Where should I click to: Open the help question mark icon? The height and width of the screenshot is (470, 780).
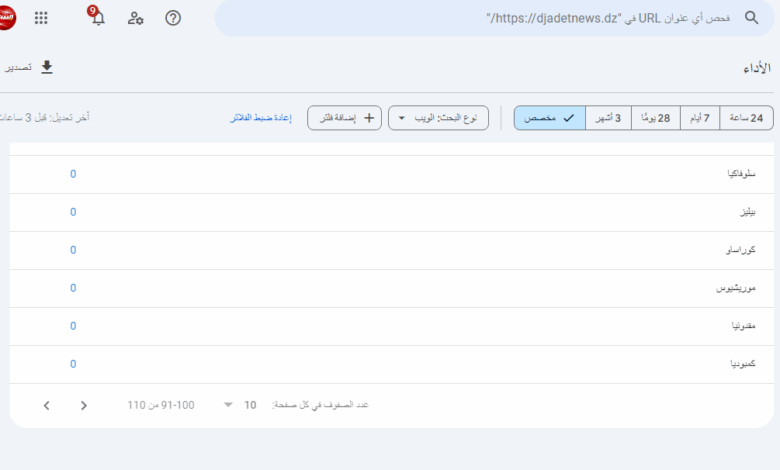click(x=173, y=18)
